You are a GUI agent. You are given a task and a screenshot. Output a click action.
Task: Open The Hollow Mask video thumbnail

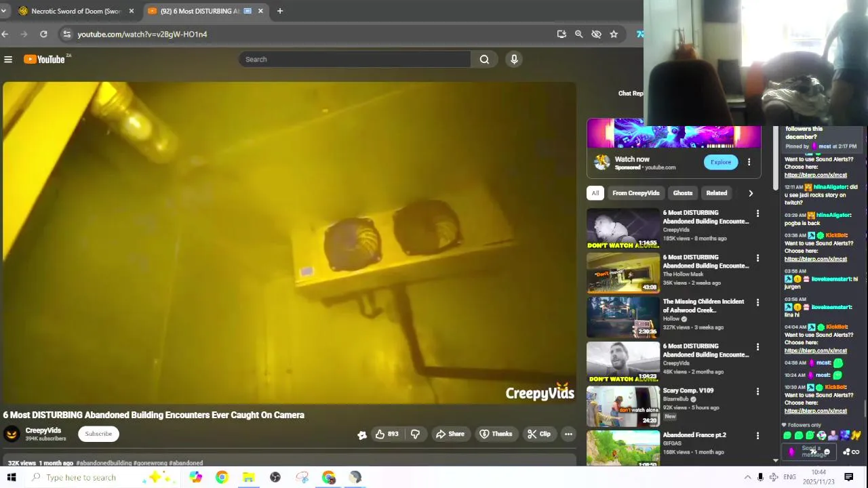623,273
